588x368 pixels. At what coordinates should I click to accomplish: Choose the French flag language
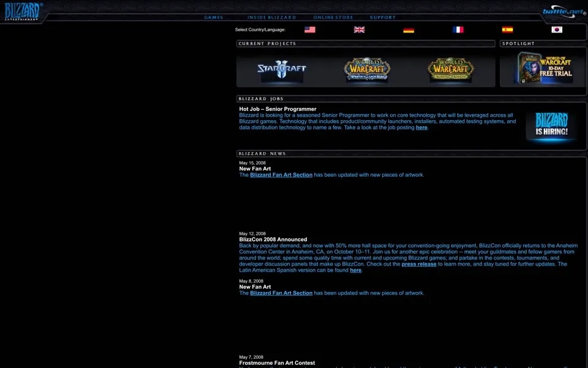pyautogui.click(x=458, y=29)
